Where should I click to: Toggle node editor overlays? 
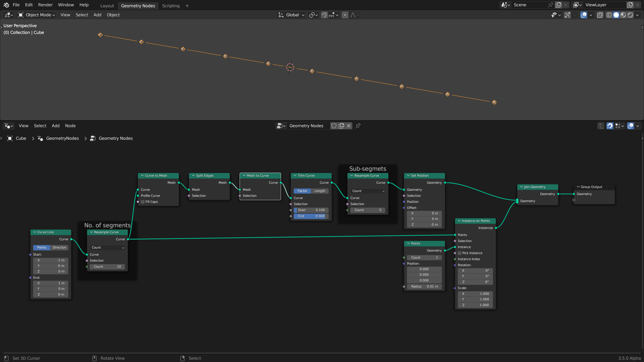pos(630,126)
